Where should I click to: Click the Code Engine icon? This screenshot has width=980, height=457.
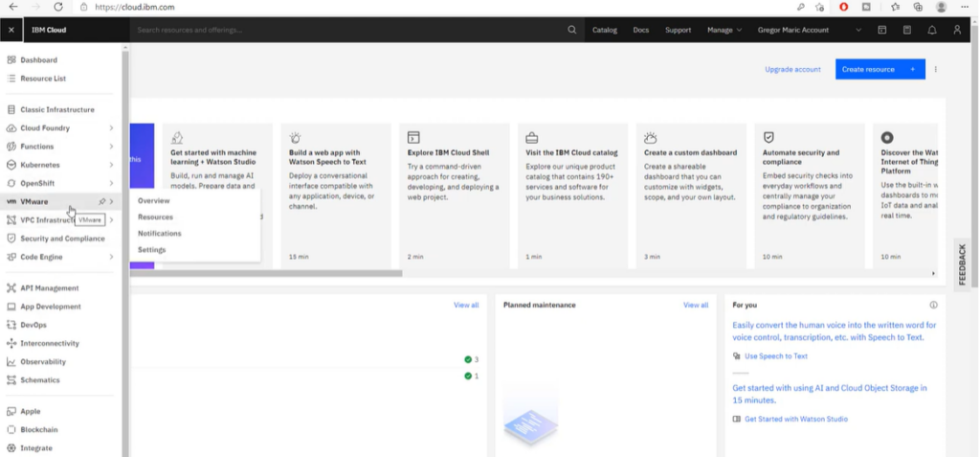(11, 257)
